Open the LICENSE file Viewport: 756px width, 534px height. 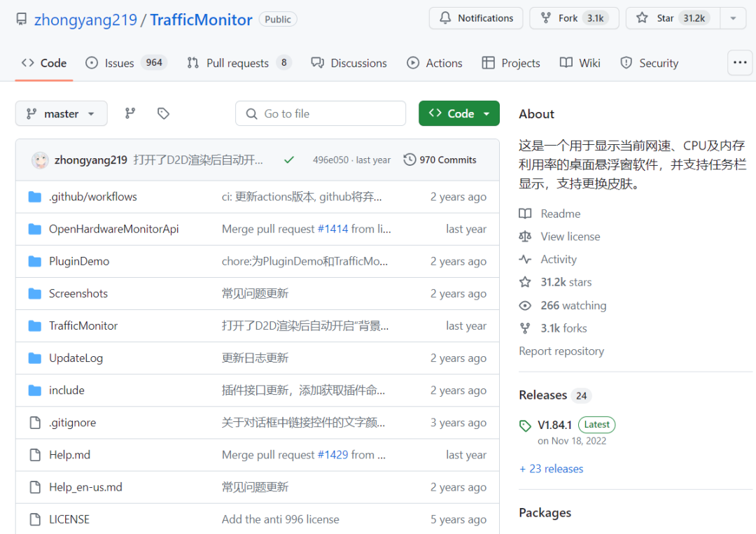69,519
